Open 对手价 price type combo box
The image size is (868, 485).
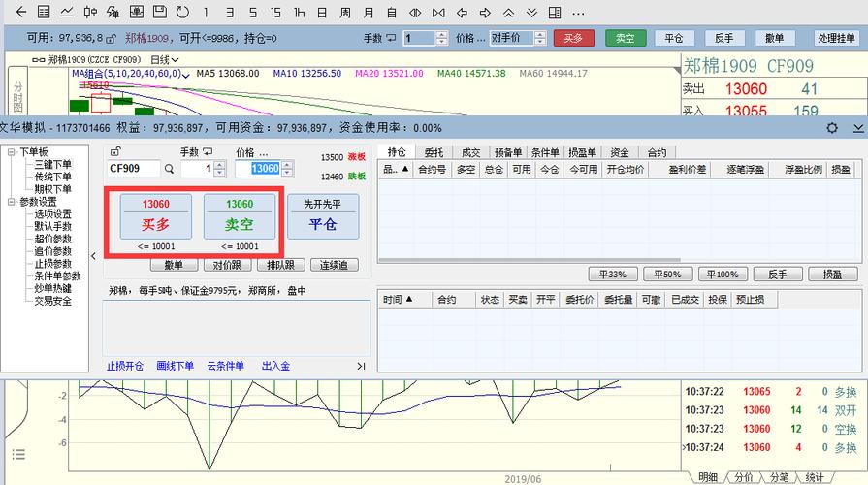pos(518,38)
